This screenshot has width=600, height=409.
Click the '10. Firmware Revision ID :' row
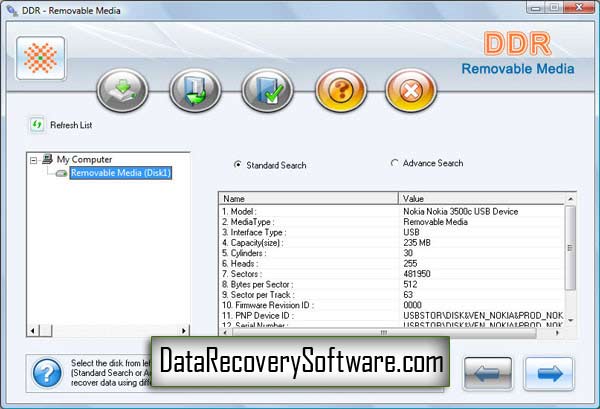(391, 305)
